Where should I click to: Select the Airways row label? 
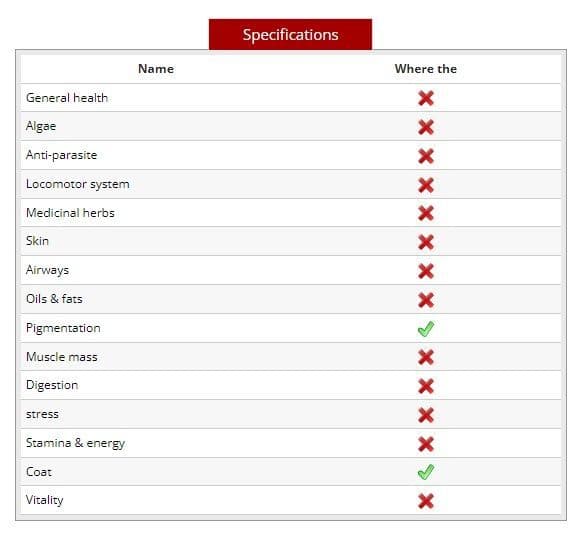coord(47,270)
